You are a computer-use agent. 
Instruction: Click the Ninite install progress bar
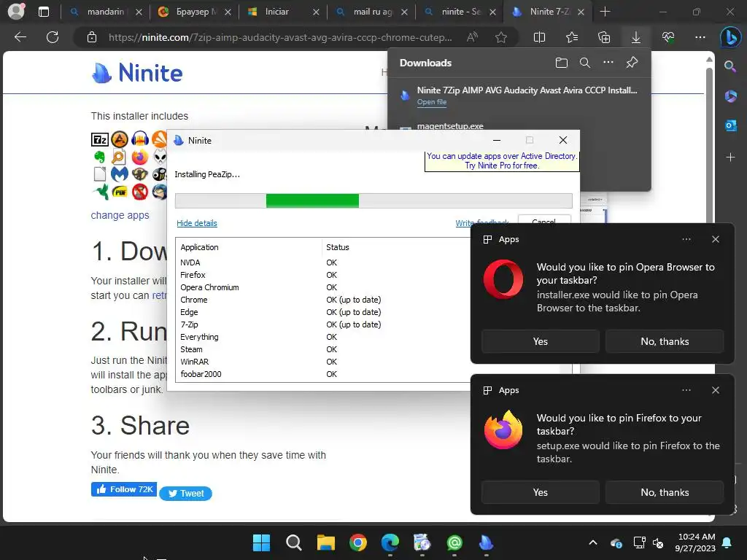point(373,201)
